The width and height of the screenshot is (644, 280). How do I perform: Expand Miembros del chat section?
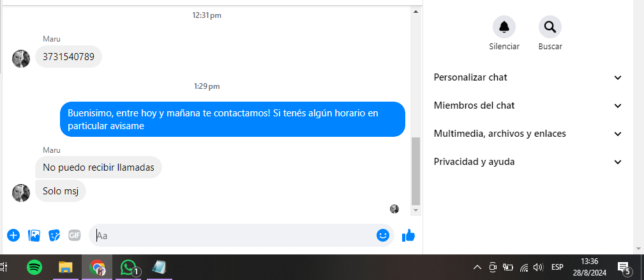click(528, 105)
